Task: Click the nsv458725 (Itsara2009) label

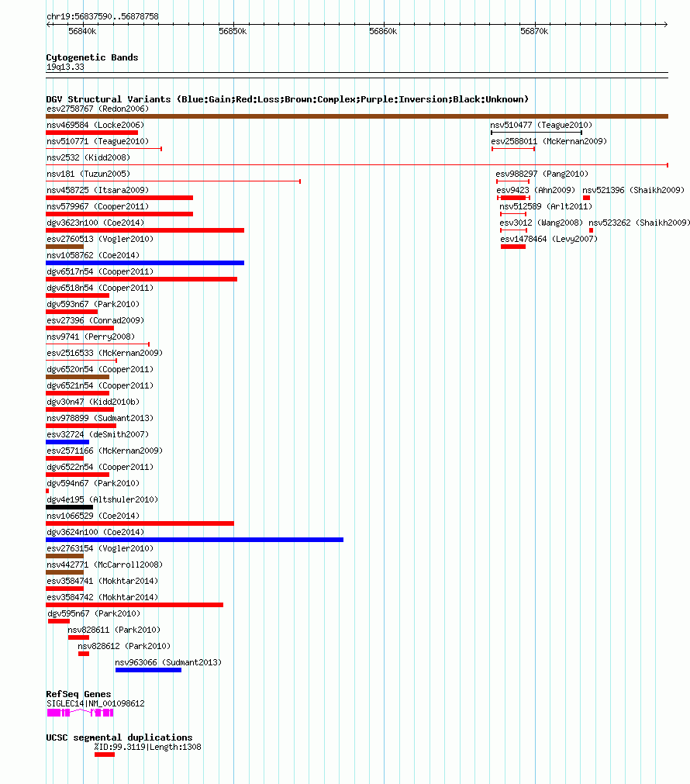Action: [98, 190]
